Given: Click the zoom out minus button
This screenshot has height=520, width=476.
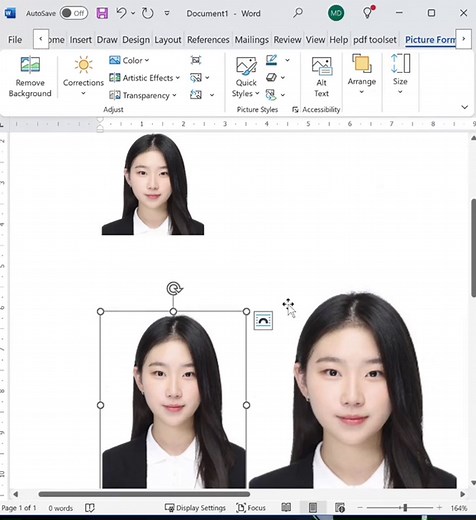Looking at the screenshot, I should pyautogui.click(x=360, y=508).
